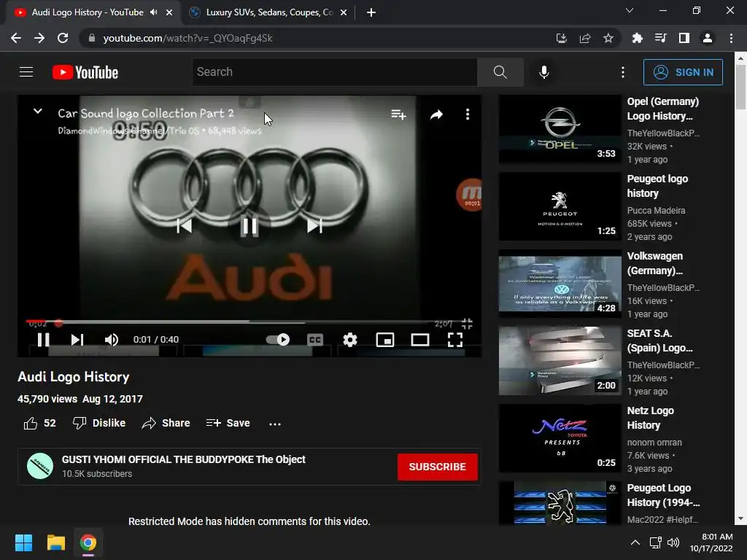
Task: Collapse the overlay with the down chevron
Action: coord(38,112)
